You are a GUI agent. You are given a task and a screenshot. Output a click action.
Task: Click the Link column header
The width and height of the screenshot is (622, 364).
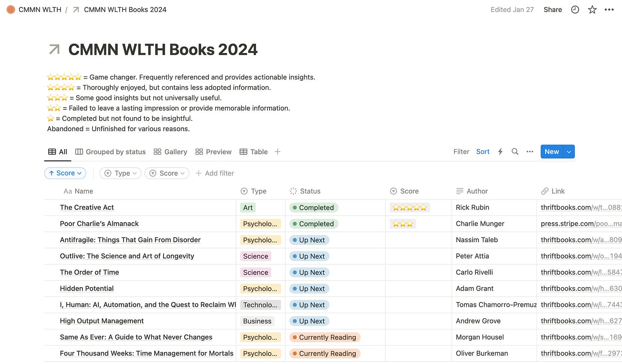coord(553,191)
